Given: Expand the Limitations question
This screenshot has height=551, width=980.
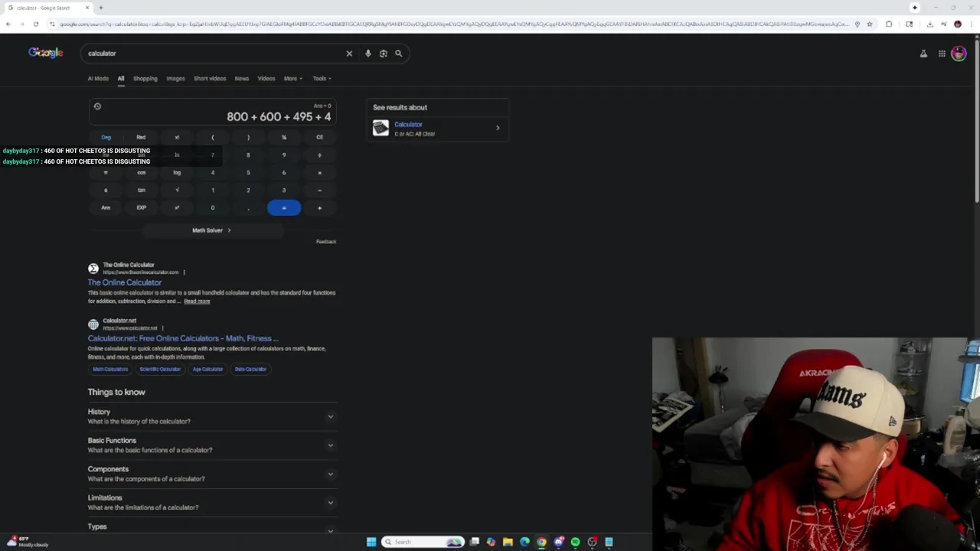Looking at the screenshot, I should click(x=212, y=502).
